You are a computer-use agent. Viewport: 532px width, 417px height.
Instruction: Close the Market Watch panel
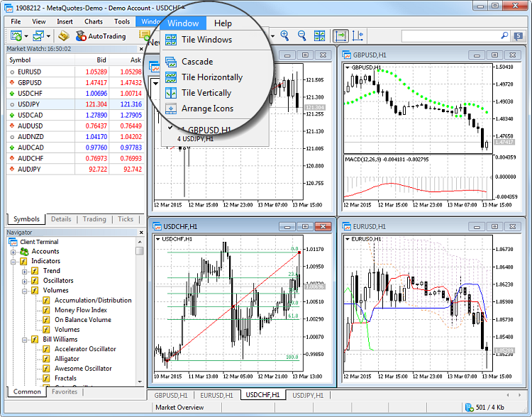[x=141, y=49]
